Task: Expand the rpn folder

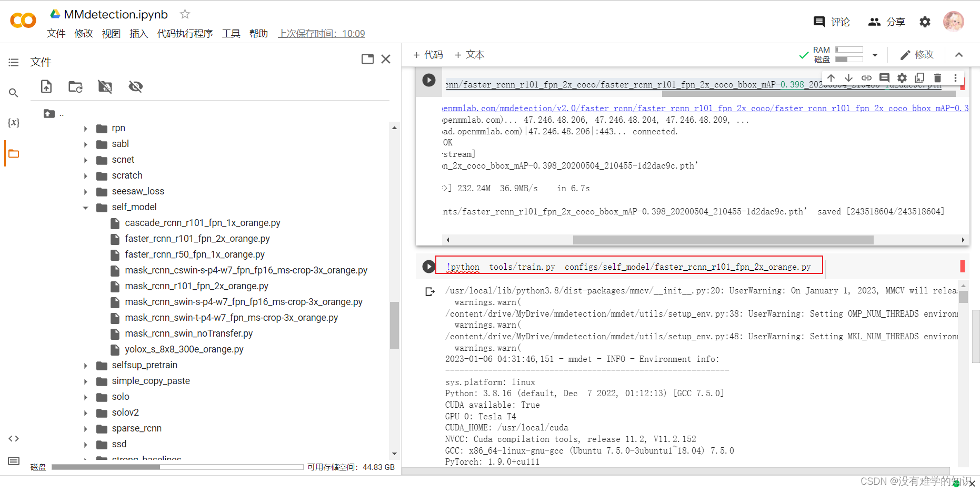Action: click(86, 129)
